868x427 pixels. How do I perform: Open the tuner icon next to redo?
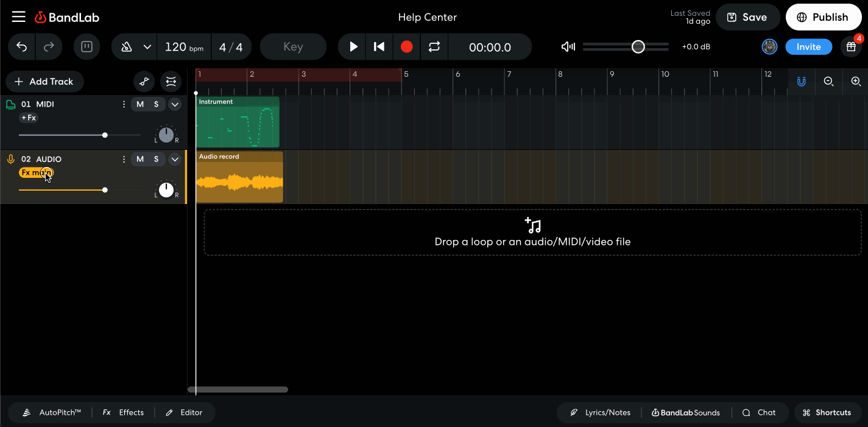[x=86, y=47]
